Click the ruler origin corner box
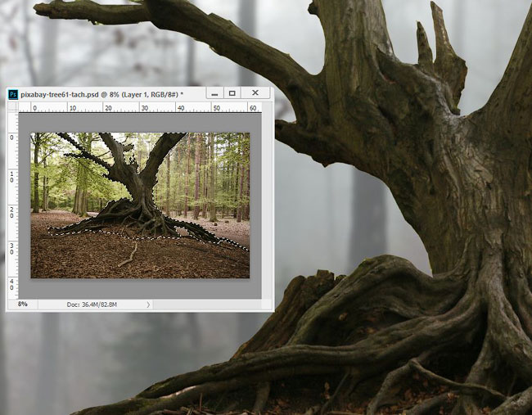Screen dimensions: 532x415 13,107
